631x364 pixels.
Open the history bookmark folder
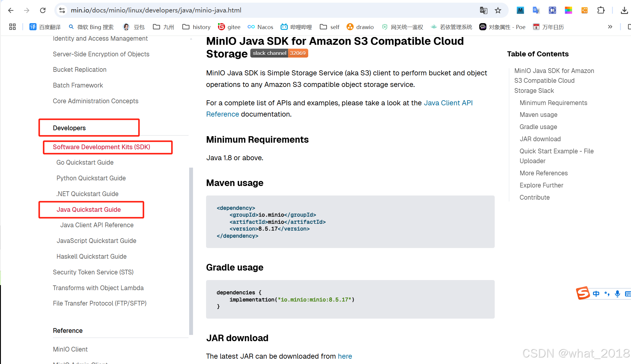196,27
